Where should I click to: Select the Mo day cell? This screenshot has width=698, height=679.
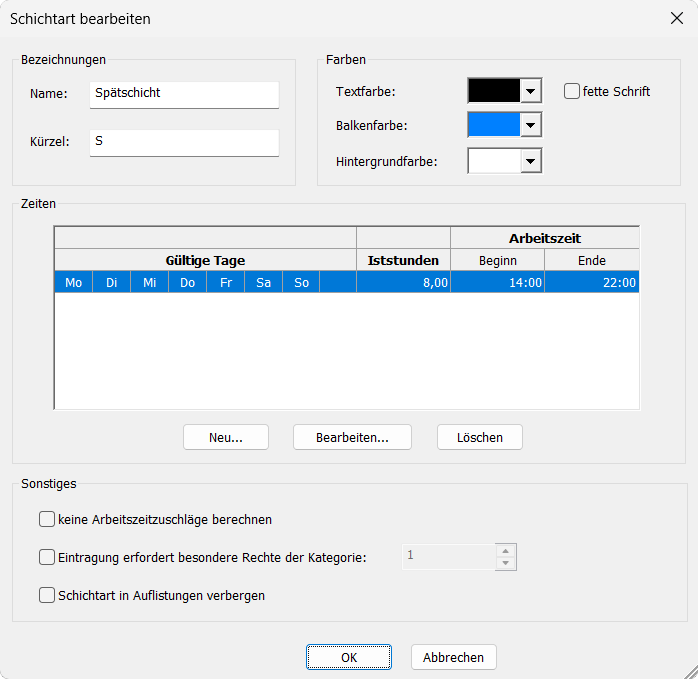pyautogui.click(x=73, y=282)
